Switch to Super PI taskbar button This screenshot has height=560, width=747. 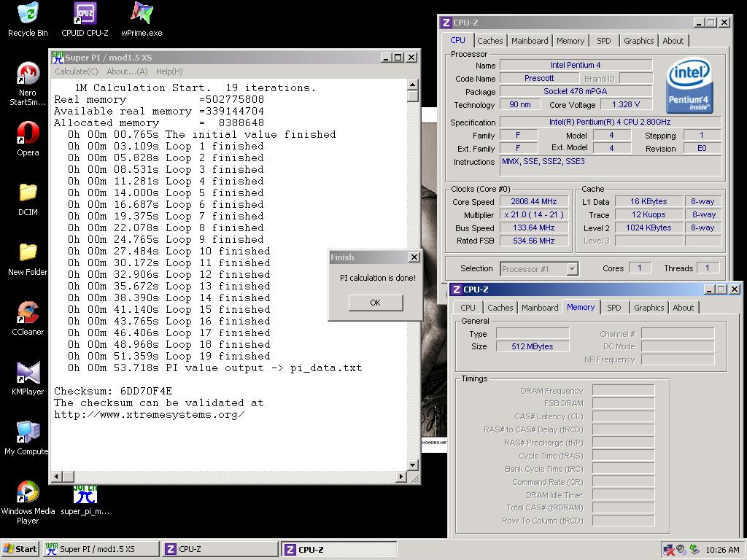click(x=101, y=549)
